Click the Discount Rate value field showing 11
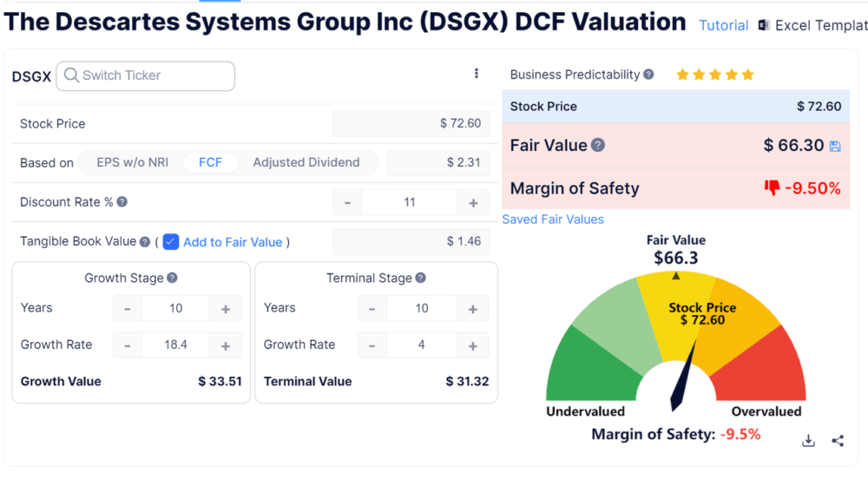868x479 pixels. pyautogui.click(x=410, y=202)
